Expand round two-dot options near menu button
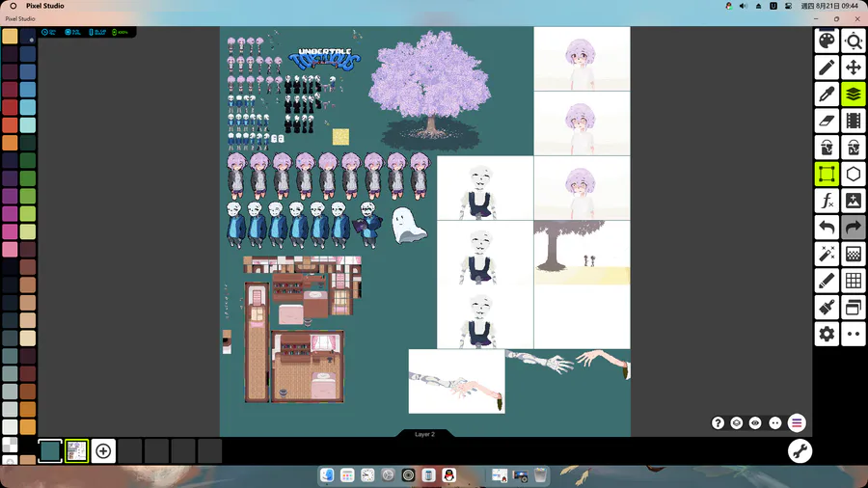Screen dimensions: 868x488 (775, 423)
